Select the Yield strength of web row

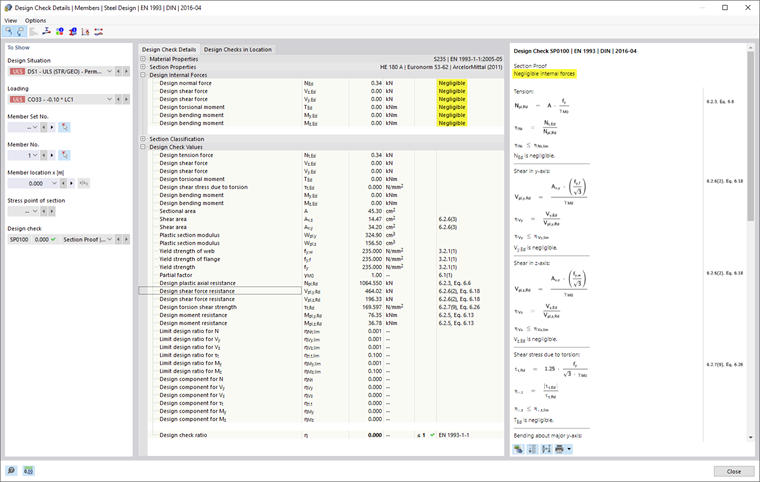(x=321, y=251)
